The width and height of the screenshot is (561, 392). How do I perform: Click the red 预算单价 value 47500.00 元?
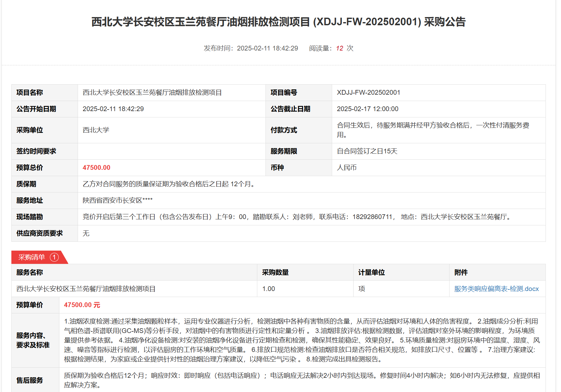[82, 305]
